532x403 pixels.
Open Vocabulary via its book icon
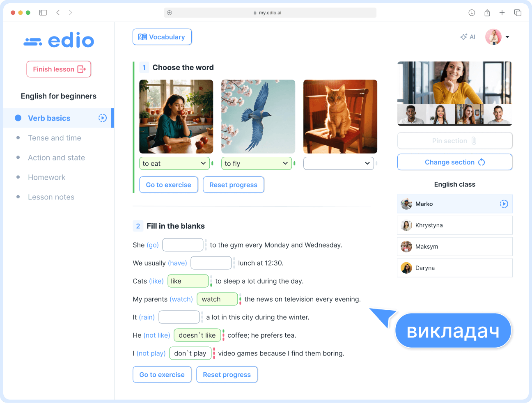tap(142, 37)
